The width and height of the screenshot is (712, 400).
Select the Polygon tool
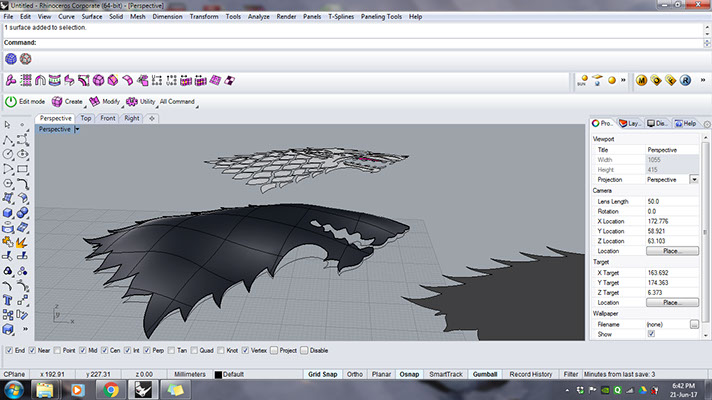[x=8, y=183]
